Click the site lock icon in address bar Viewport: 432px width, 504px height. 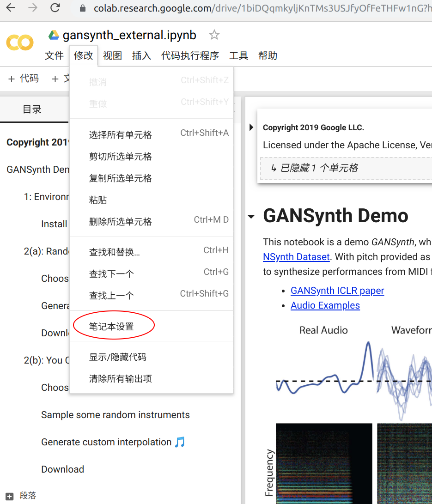pos(83,8)
